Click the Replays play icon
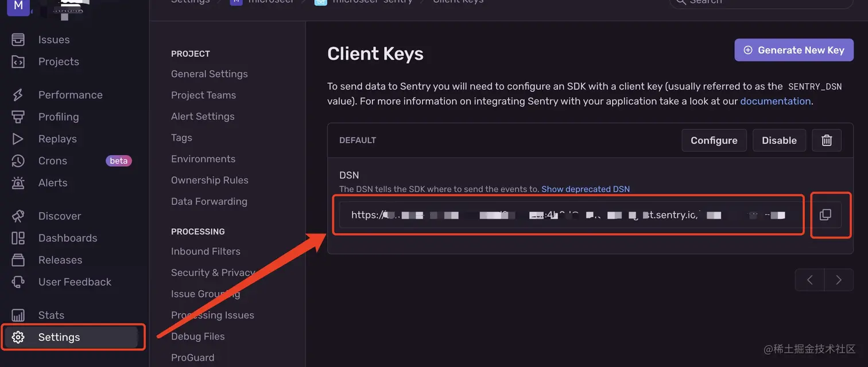This screenshot has width=868, height=367. pyautogui.click(x=18, y=139)
